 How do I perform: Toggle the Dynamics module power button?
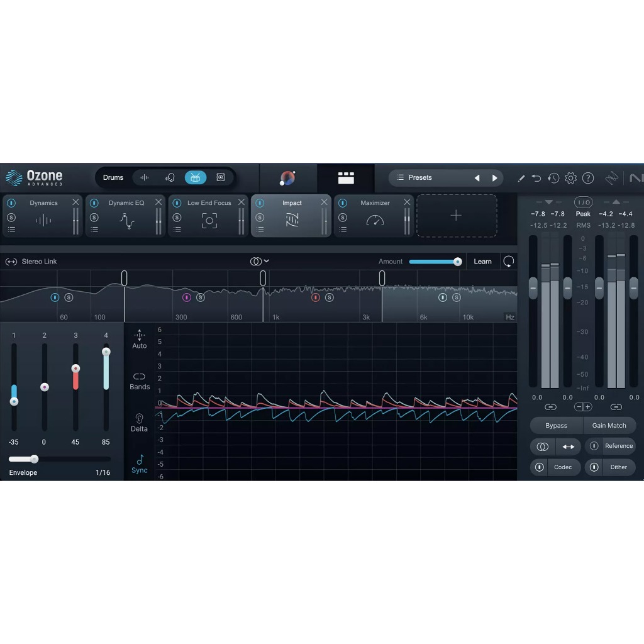[11, 203]
